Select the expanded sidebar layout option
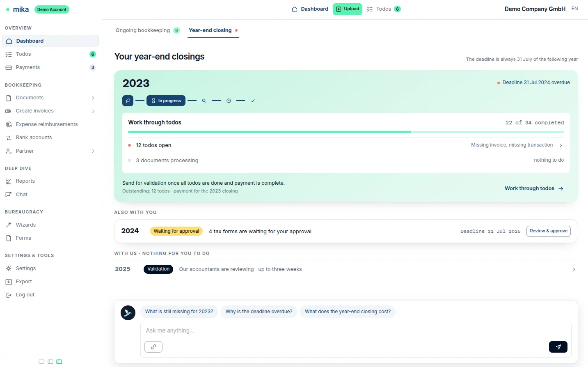This screenshot has height=367, width=588. coord(59,362)
